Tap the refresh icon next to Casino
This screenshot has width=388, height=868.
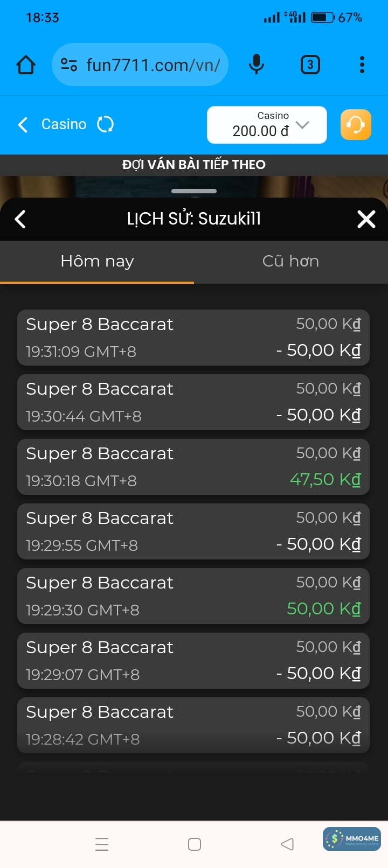point(105,124)
